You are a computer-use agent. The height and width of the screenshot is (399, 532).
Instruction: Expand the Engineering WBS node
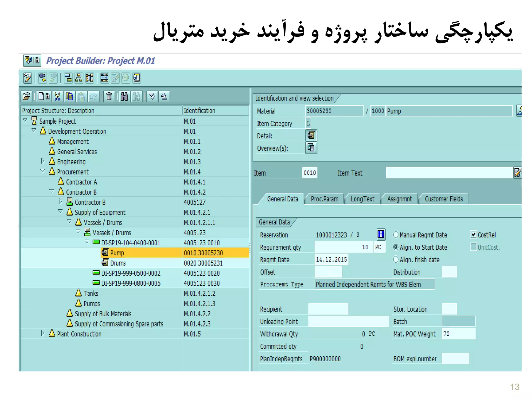click(x=43, y=161)
